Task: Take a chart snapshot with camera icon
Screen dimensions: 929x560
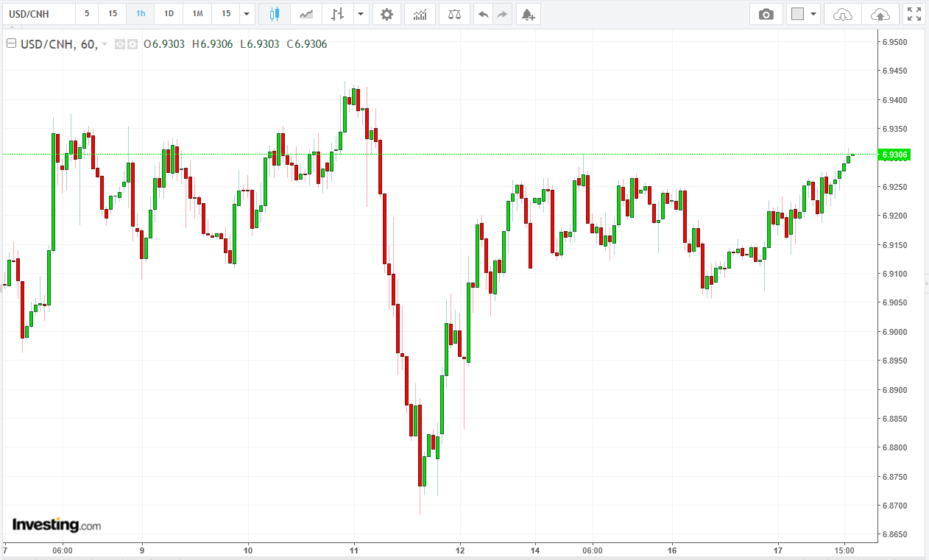Action: 766,14
